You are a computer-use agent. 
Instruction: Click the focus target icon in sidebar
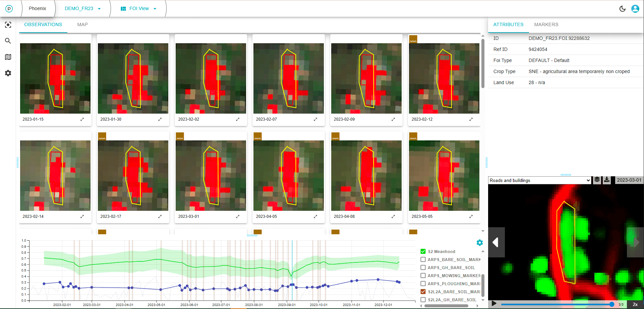(x=8, y=25)
